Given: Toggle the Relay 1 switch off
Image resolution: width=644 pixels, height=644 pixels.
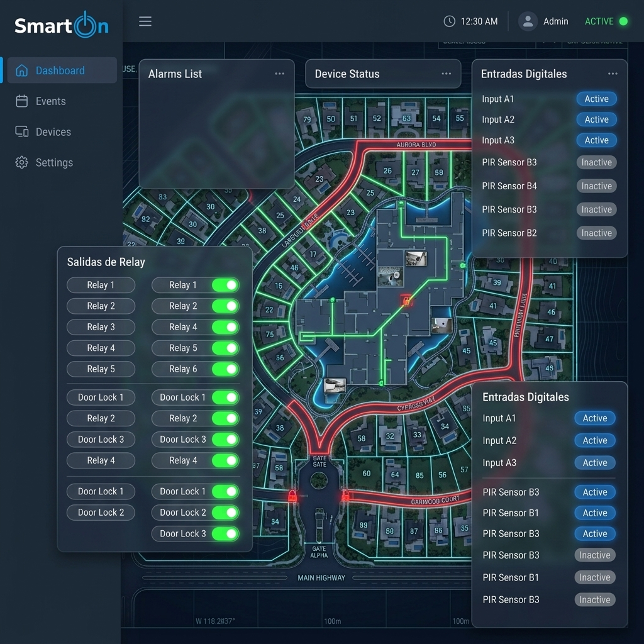Looking at the screenshot, I should click(x=226, y=285).
